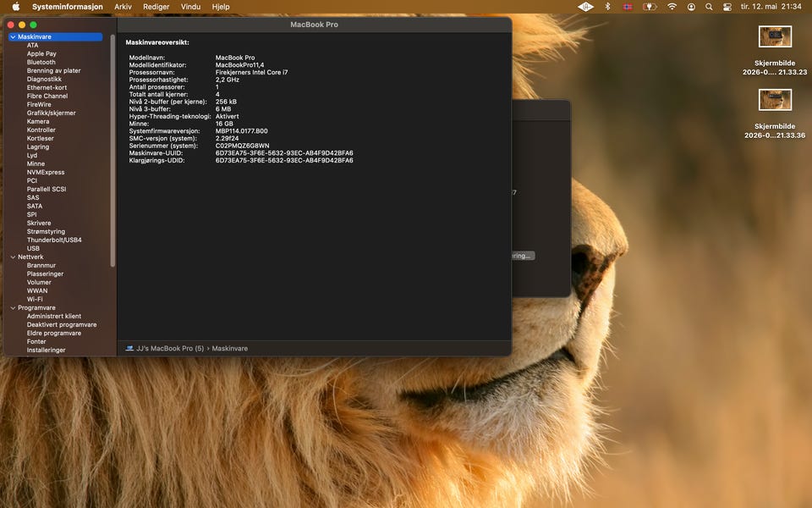This screenshot has width=812, height=508.
Task: Open the battery status icon
Action: coord(650,7)
